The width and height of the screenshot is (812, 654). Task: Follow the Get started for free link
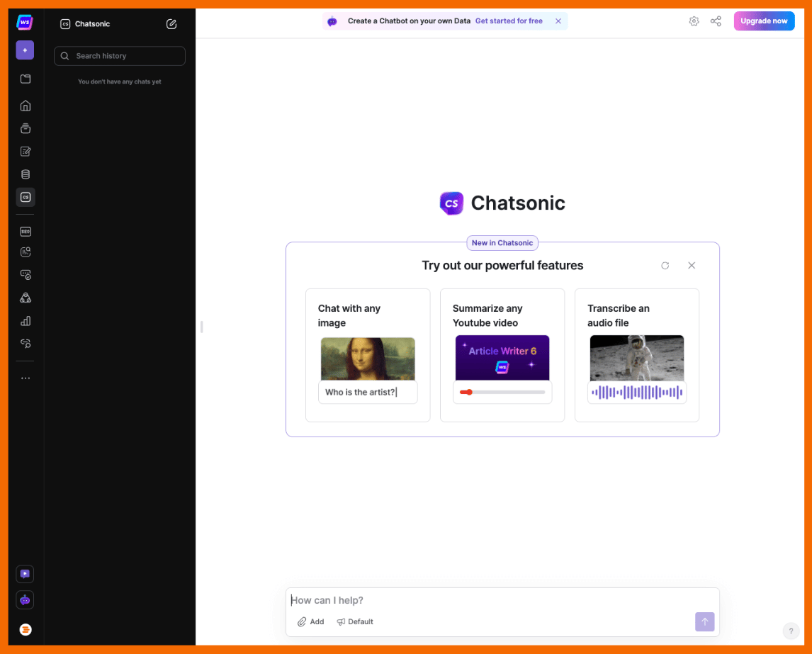[509, 21]
